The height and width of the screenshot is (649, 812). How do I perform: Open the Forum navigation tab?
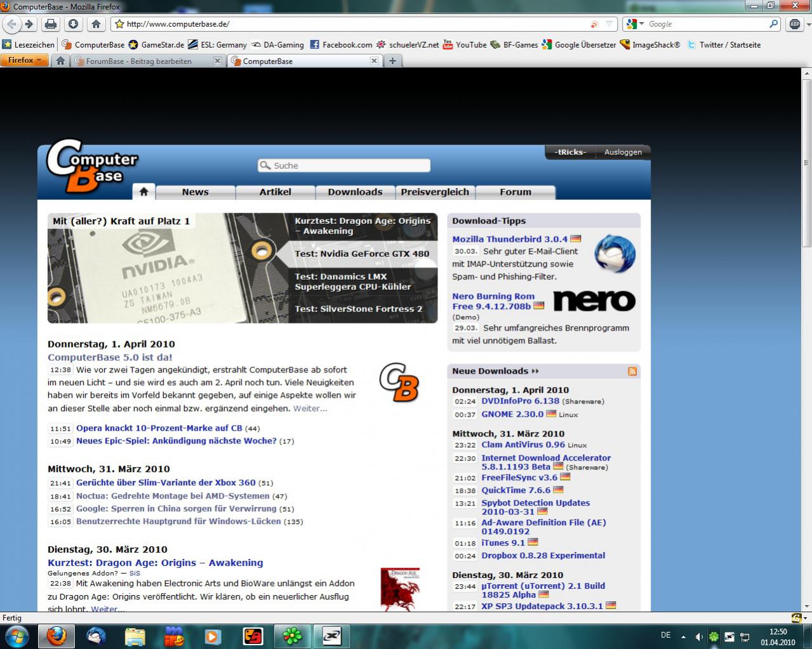point(516,192)
